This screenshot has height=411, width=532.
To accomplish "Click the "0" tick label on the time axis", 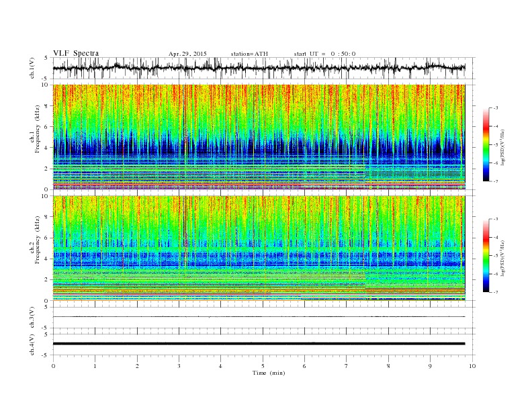I will tap(53, 366).
